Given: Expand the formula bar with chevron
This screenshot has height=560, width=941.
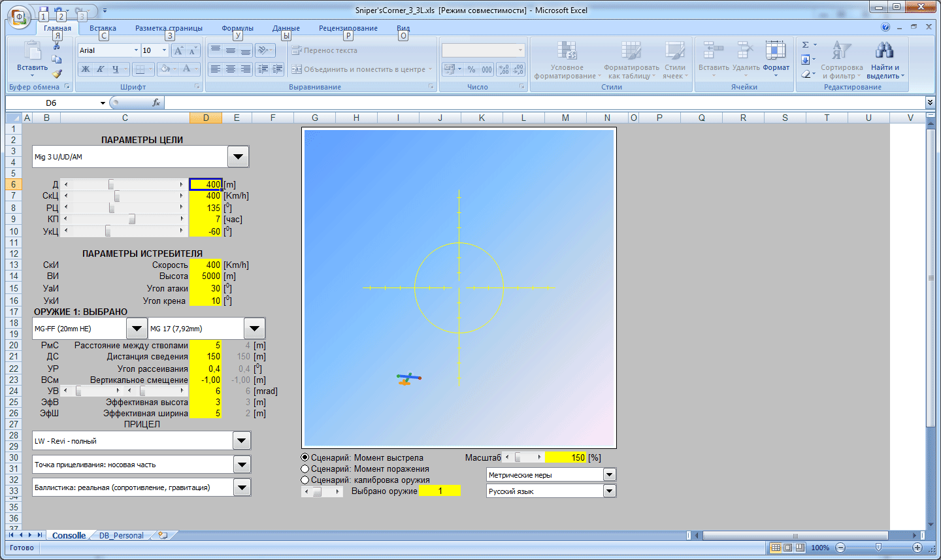Looking at the screenshot, I should (930, 103).
